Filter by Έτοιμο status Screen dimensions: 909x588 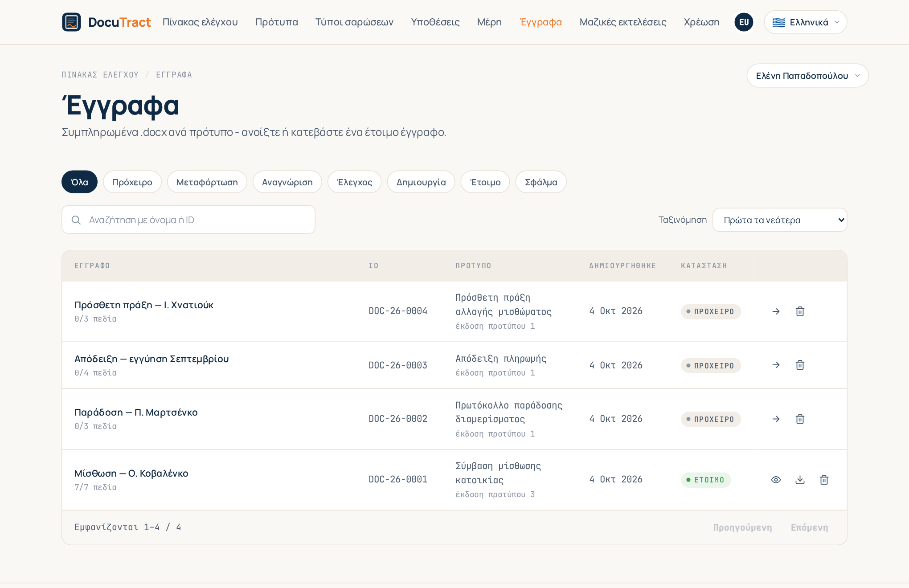[485, 182]
